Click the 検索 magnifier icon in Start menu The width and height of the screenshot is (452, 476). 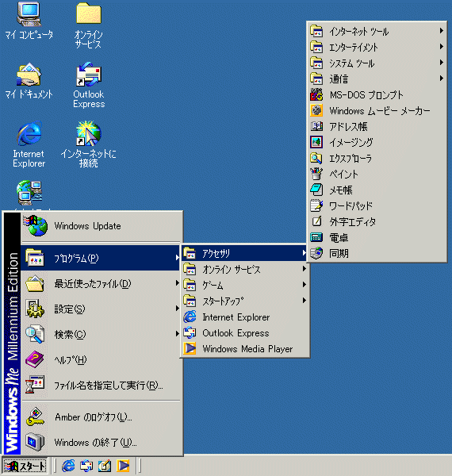click(35, 334)
